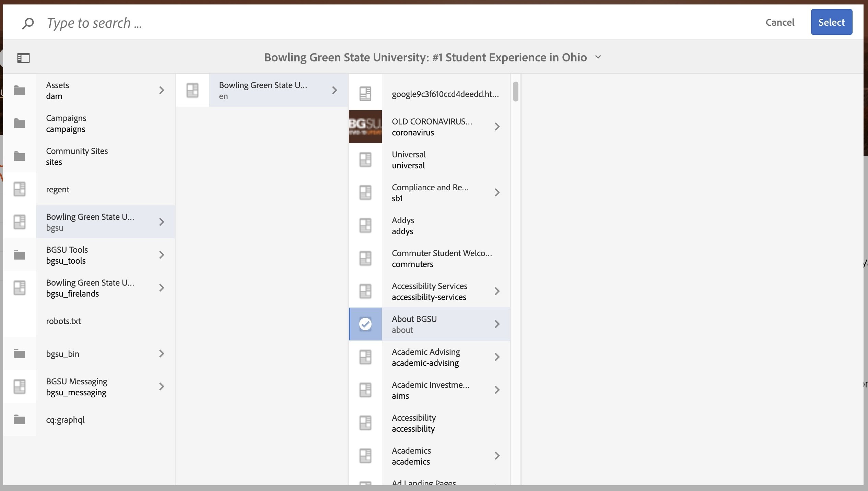
Task: Toggle the side rail panel icon
Action: tap(23, 58)
